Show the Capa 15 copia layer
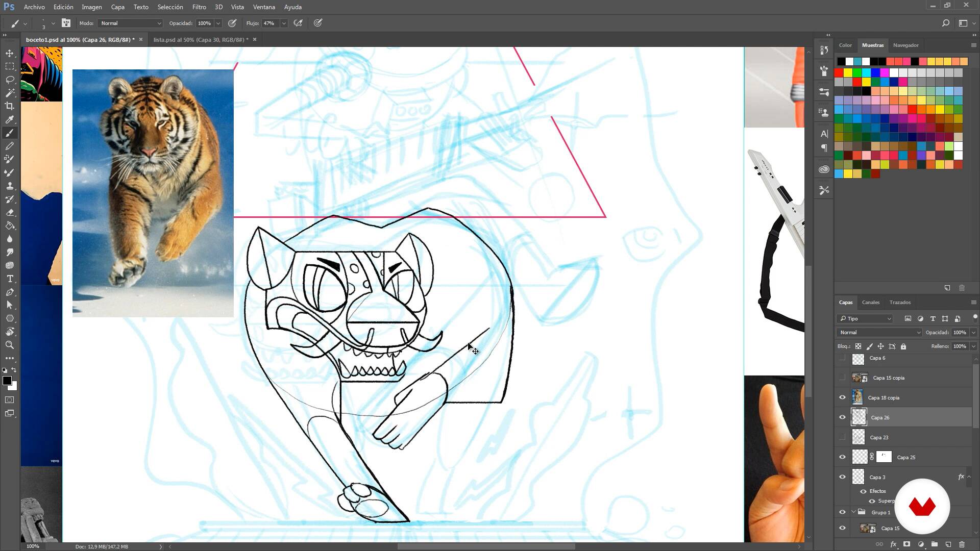 (x=842, y=378)
